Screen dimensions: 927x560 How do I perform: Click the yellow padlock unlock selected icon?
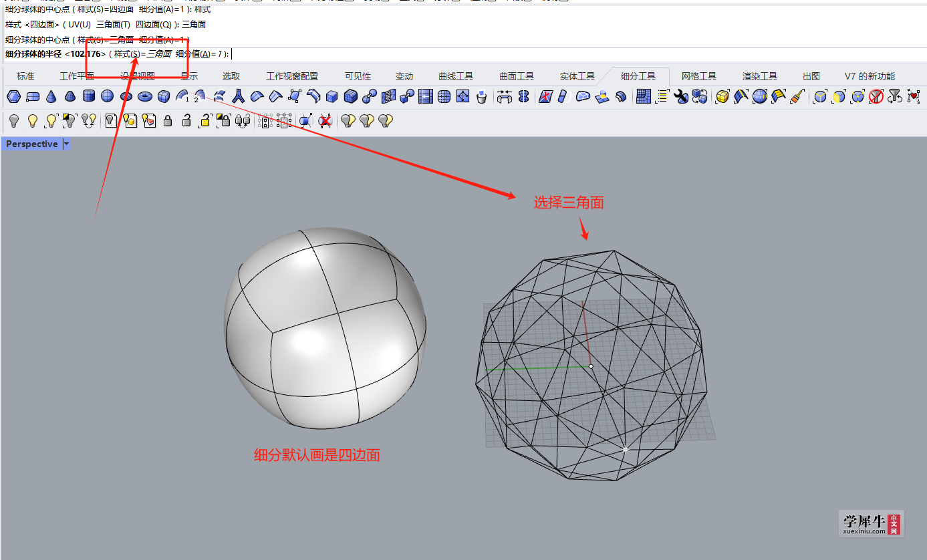pyautogui.click(x=205, y=121)
